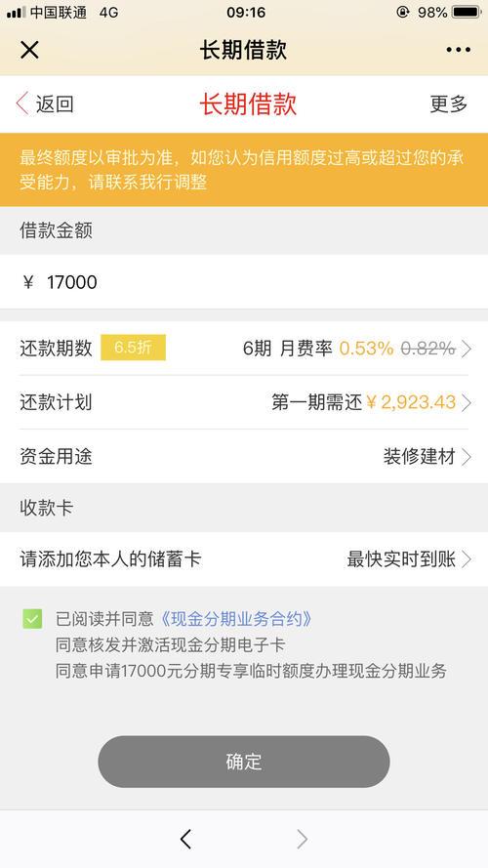
Task: Tap 请添加您本人的储蓄卡 to add card
Action: click(x=110, y=559)
